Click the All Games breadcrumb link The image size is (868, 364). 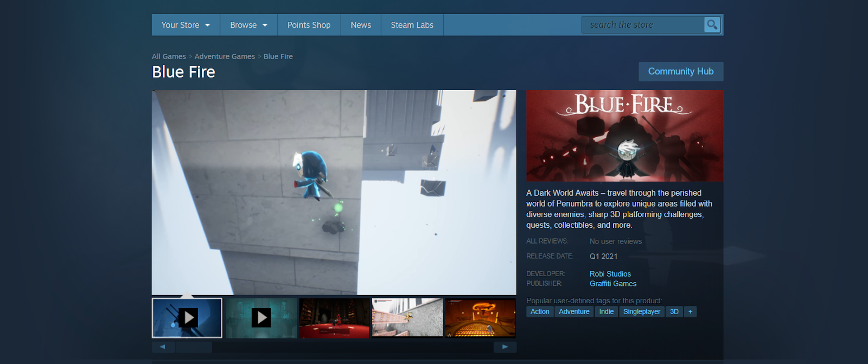point(169,56)
